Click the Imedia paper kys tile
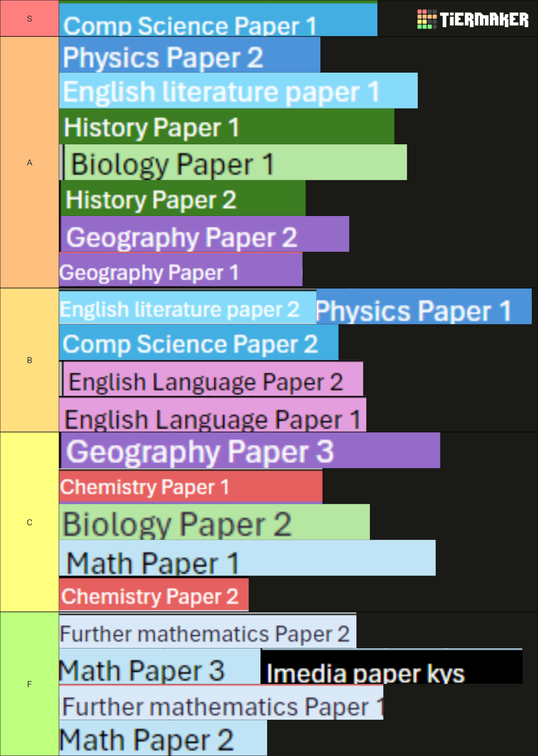Image resolution: width=538 pixels, height=756 pixels. coord(391,666)
